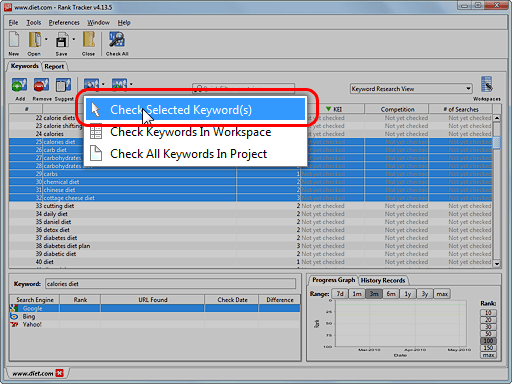Set graph range to 3m
512x384 pixels.
coord(374,294)
